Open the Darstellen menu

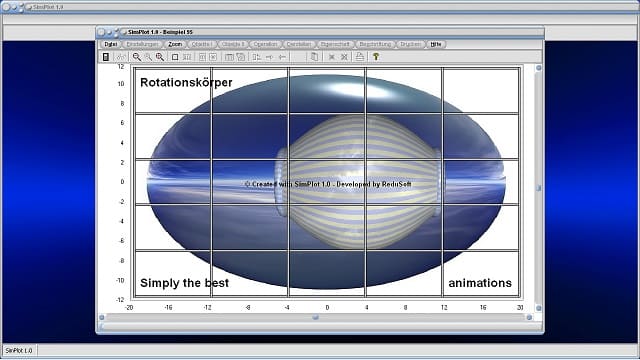click(x=299, y=44)
